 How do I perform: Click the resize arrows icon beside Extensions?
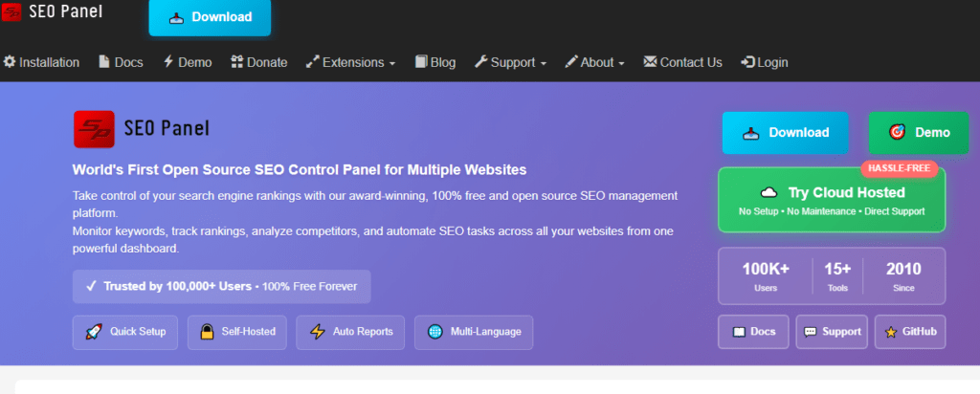pyautogui.click(x=313, y=62)
